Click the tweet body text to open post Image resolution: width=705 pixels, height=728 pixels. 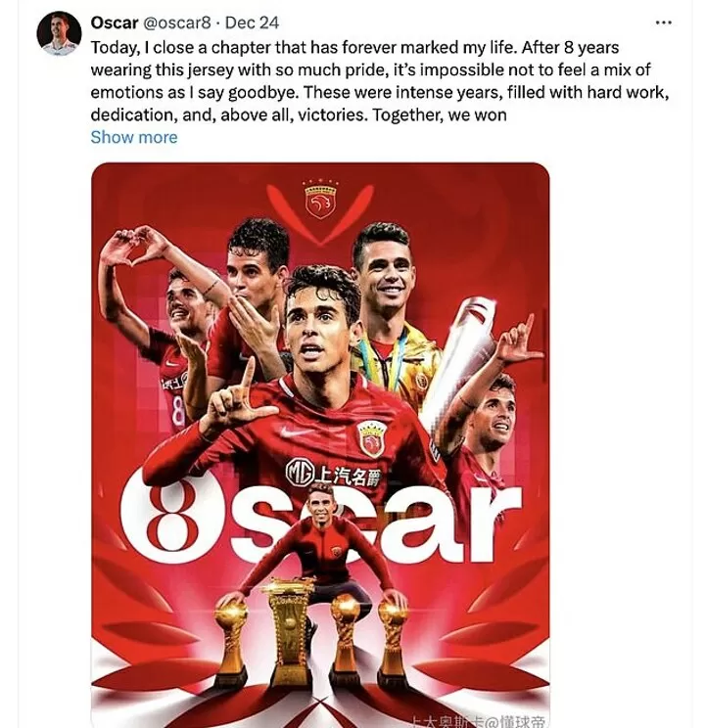click(x=380, y=81)
